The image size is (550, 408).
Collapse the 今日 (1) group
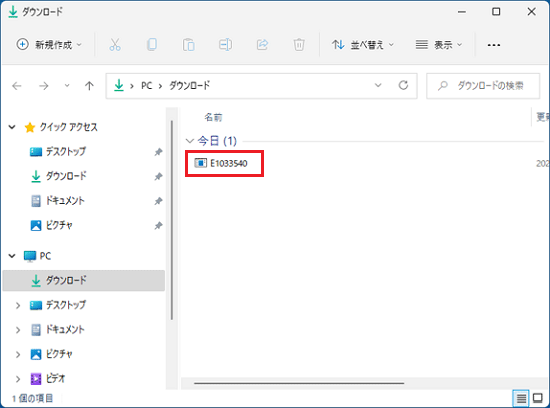tap(189, 141)
